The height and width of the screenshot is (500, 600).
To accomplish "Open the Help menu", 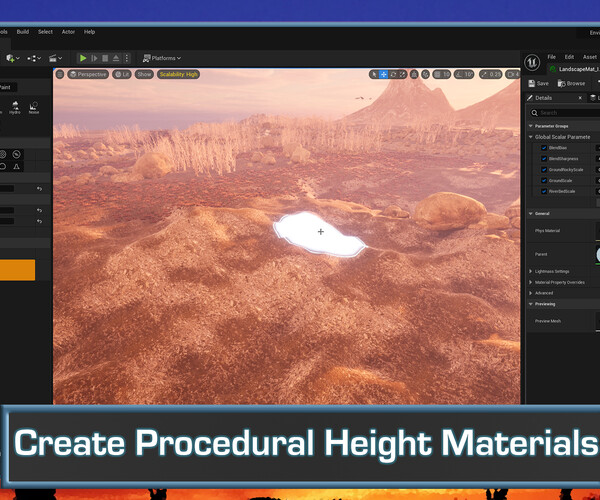I will [89, 32].
